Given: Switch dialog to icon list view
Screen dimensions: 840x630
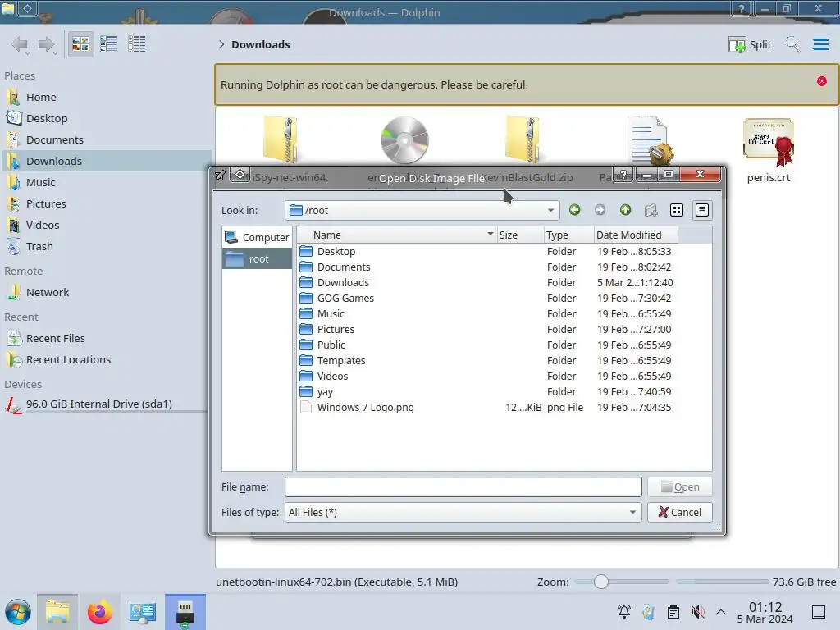Looking at the screenshot, I should point(677,210).
